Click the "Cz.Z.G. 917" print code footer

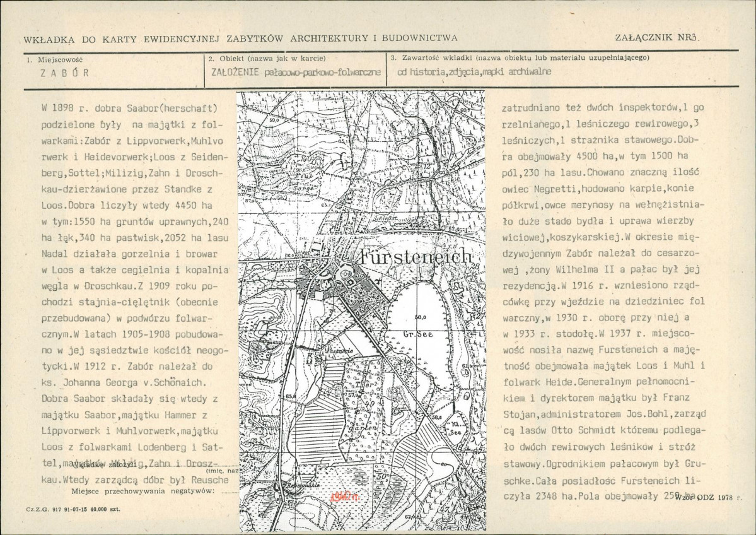(73, 508)
